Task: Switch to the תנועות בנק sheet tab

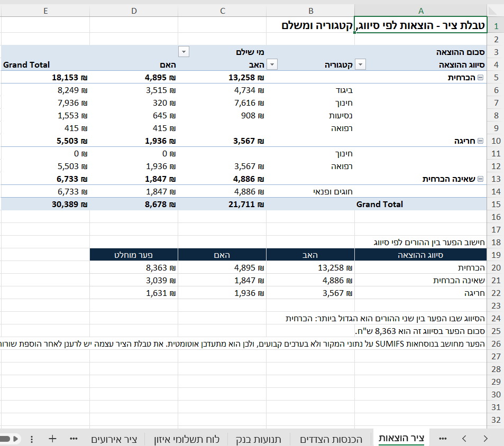Action: pyautogui.click(x=258, y=439)
